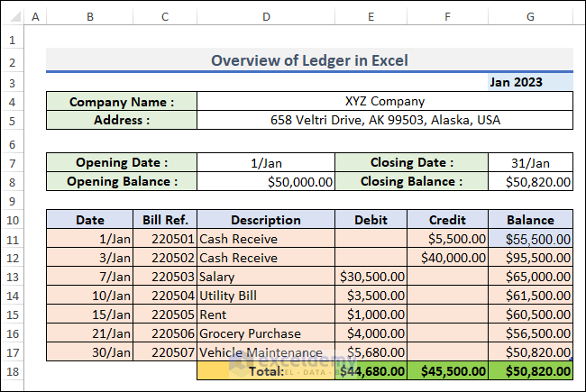The image size is (586, 392).
Task: Click the $40,000.00 credit cell
Action: pyautogui.click(x=447, y=258)
